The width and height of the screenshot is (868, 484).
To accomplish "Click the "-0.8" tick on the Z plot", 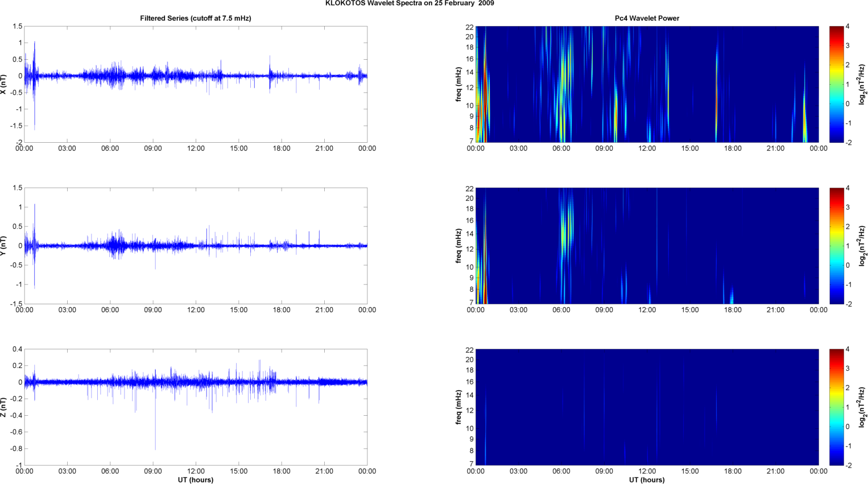I will 16,449.
